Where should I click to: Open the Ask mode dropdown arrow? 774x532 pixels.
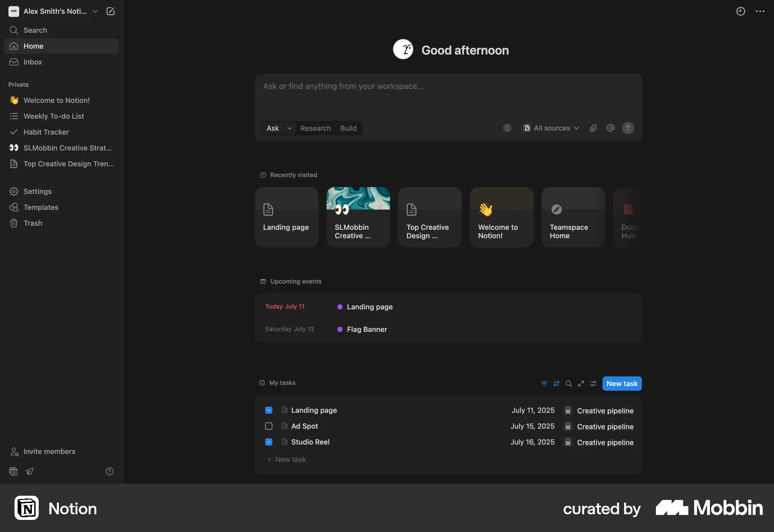pos(289,128)
